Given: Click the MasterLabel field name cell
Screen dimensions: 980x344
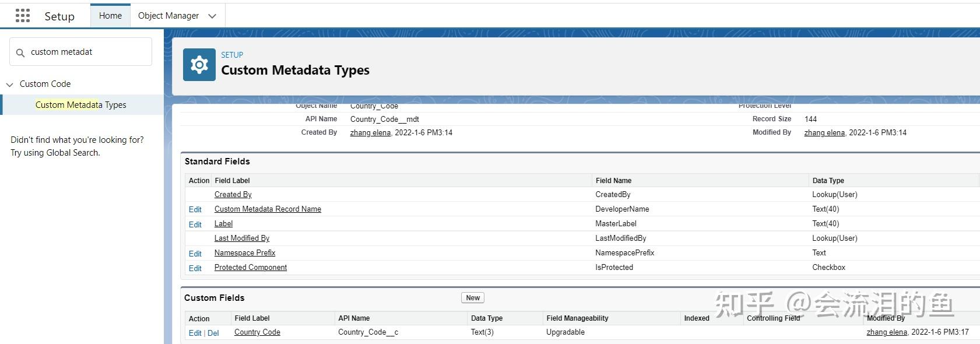Looking at the screenshot, I should 616,224.
